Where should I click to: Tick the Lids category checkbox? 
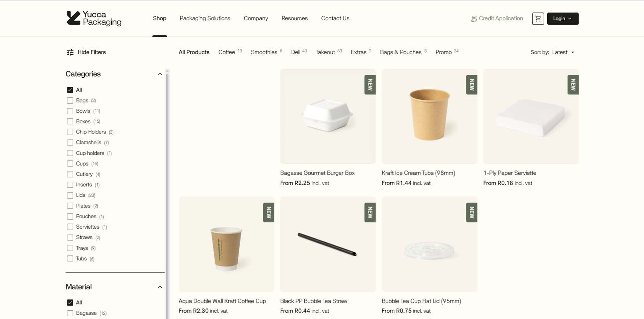tap(70, 195)
